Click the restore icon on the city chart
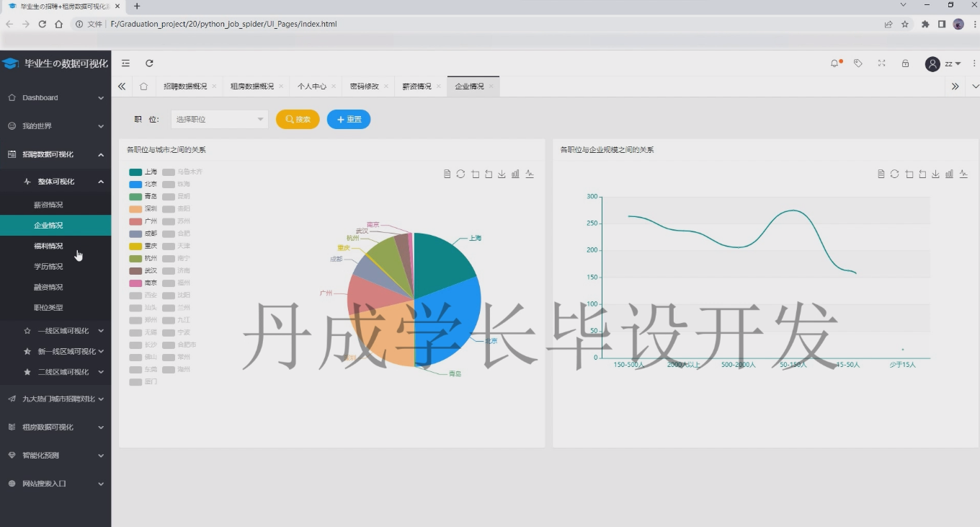Screen dimensions: 980x527 [461, 173]
